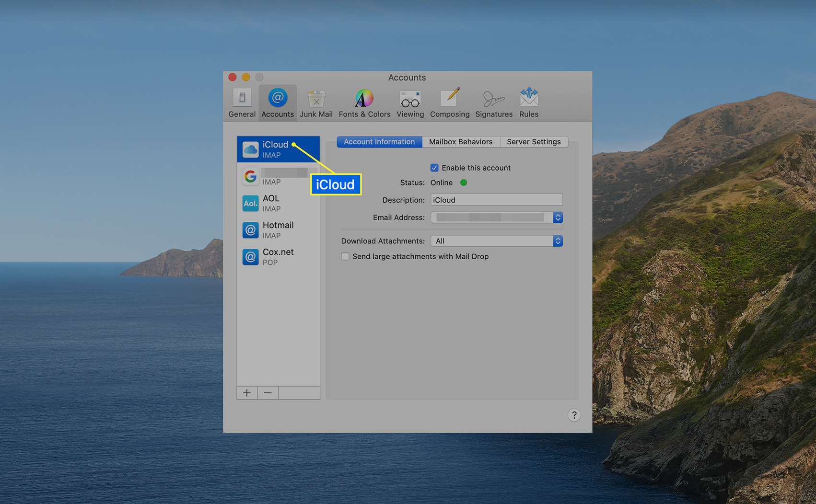Remove selected account with minus button

click(268, 393)
